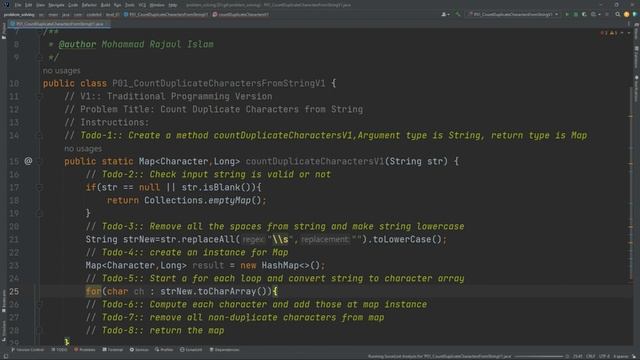Open the Version Control tool window
Screen dimensions: 640x360
(x=27, y=350)
